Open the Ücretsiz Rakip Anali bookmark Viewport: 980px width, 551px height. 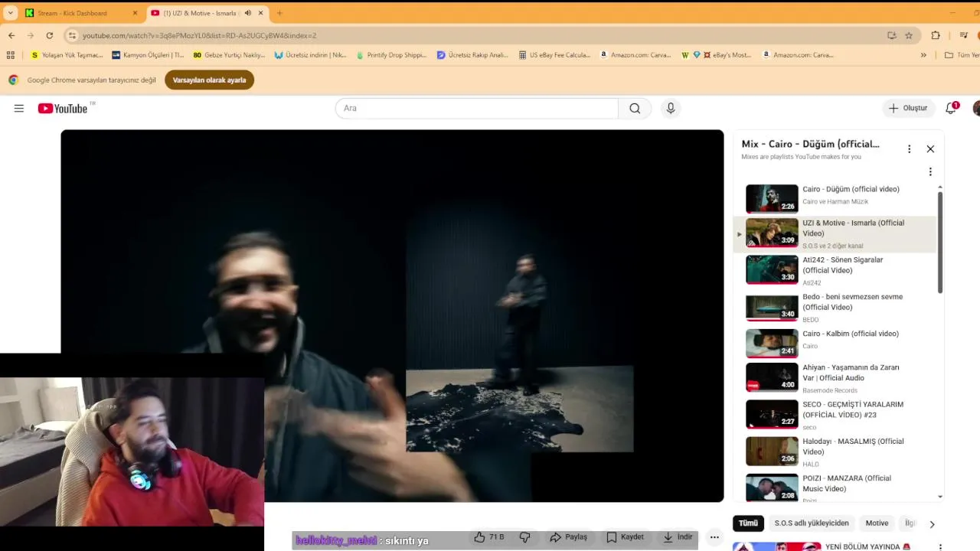pyautogui.click(x=472, y=55)
